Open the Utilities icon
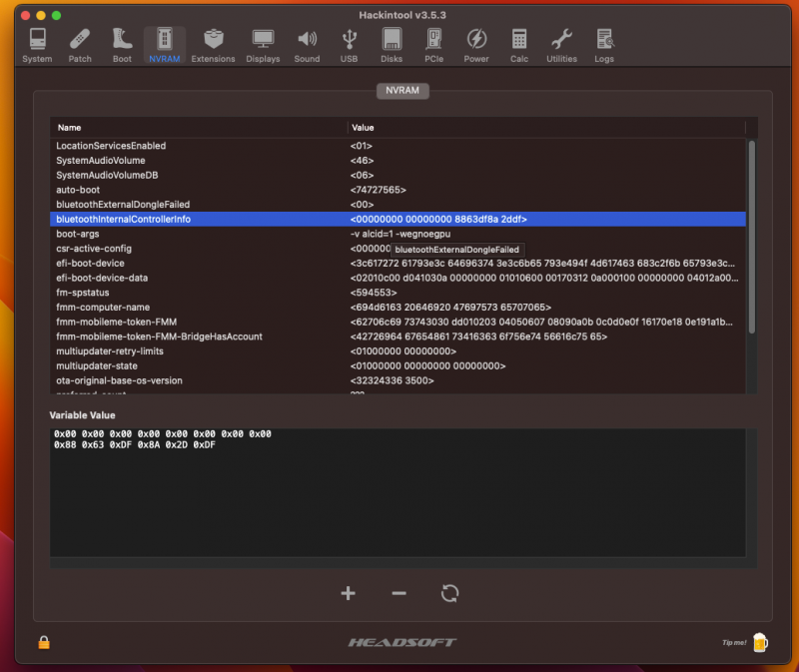Image resolution: width=799 pixels, height=672 pixels. pos(560,40)
